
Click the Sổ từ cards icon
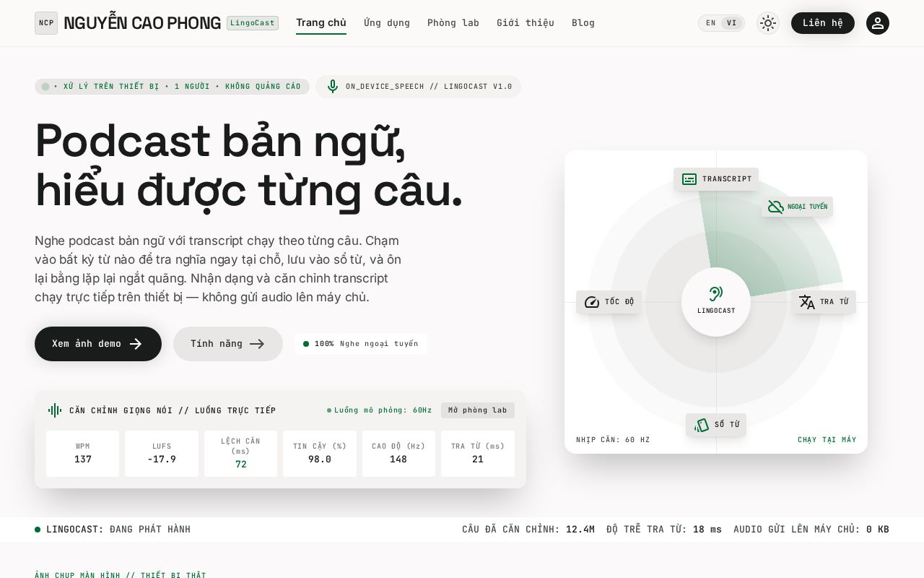pos(702,425)
